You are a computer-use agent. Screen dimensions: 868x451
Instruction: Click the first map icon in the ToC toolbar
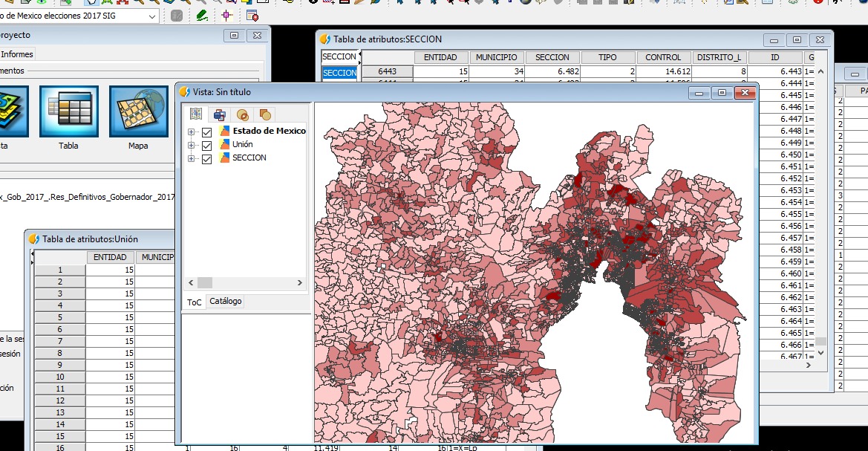point(196,114)
